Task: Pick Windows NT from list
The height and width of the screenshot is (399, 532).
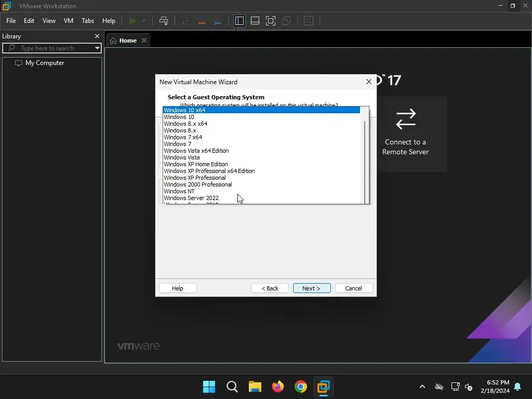Action: [x=261, y=191]
